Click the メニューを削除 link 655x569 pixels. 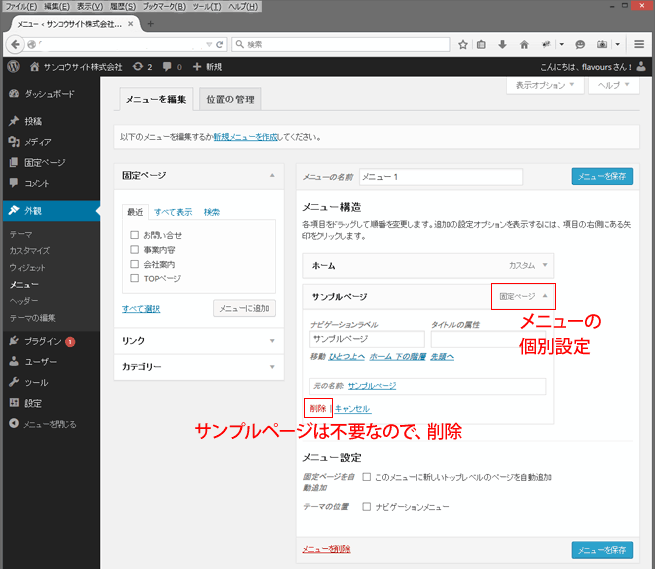pyautogui.click(x=326, y=549)
